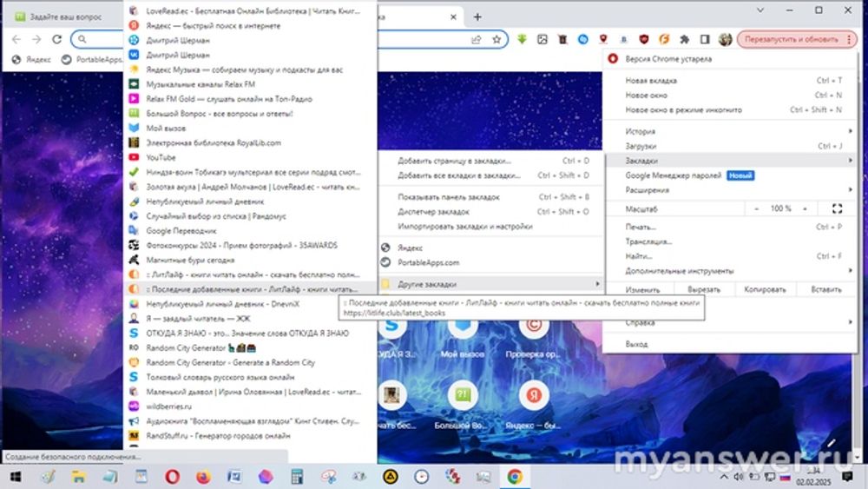Open wildberries.ru bookmark
Viewport: 868px width, 489px height.
250,406
